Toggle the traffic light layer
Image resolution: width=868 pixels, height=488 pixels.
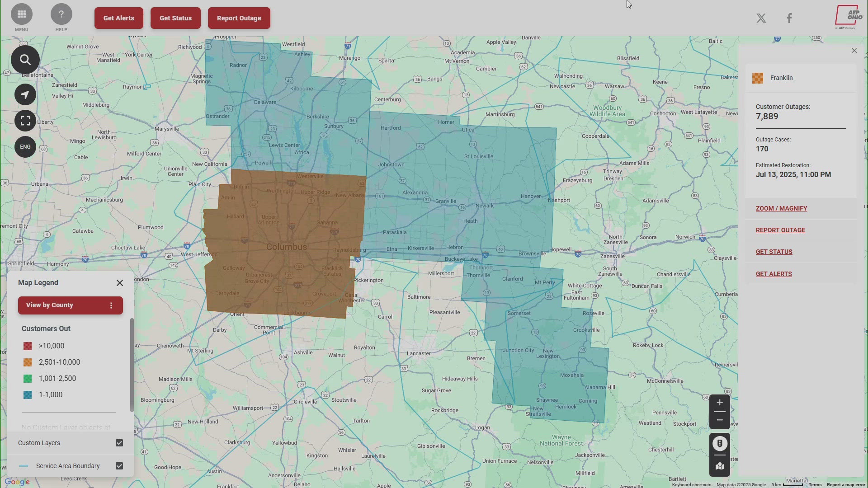(x=719, y=444)
